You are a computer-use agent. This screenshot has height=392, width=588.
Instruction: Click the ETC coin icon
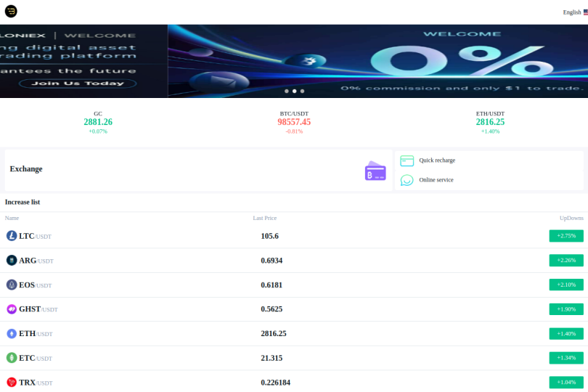pyautogui.click(x=12, y=358)
